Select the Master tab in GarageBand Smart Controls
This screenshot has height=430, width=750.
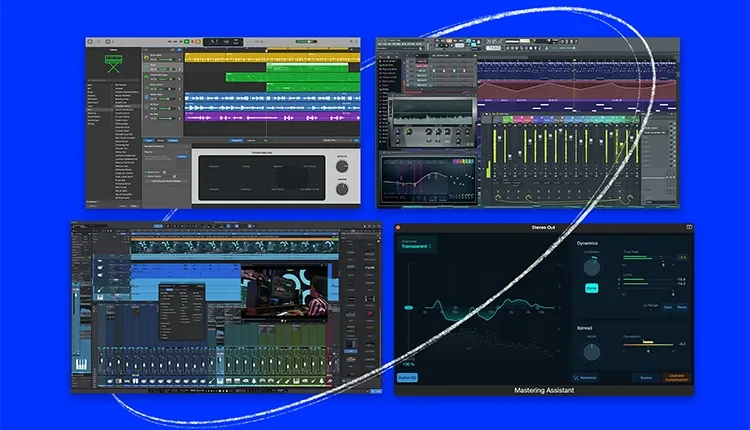(161, 141)
